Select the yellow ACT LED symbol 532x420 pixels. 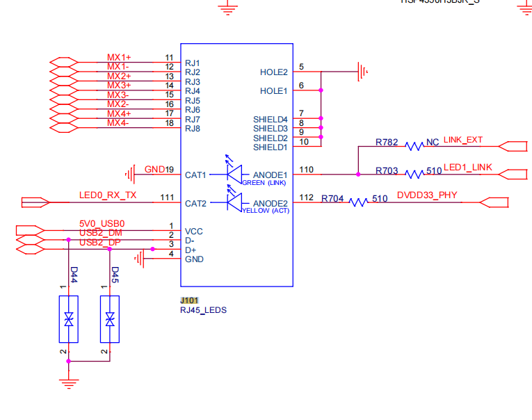234,199
